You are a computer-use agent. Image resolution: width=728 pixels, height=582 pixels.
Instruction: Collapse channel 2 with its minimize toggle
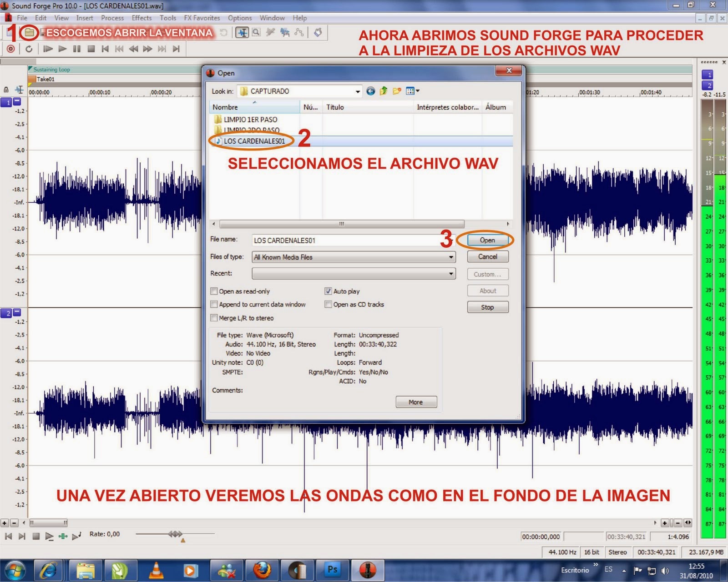coord(17,312)
